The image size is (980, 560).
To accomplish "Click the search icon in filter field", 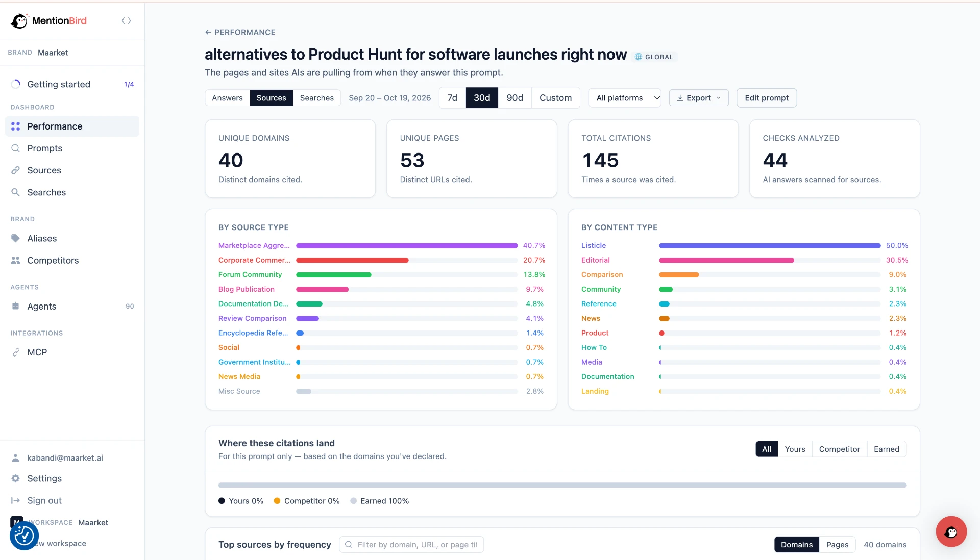I will pos(349,545).
